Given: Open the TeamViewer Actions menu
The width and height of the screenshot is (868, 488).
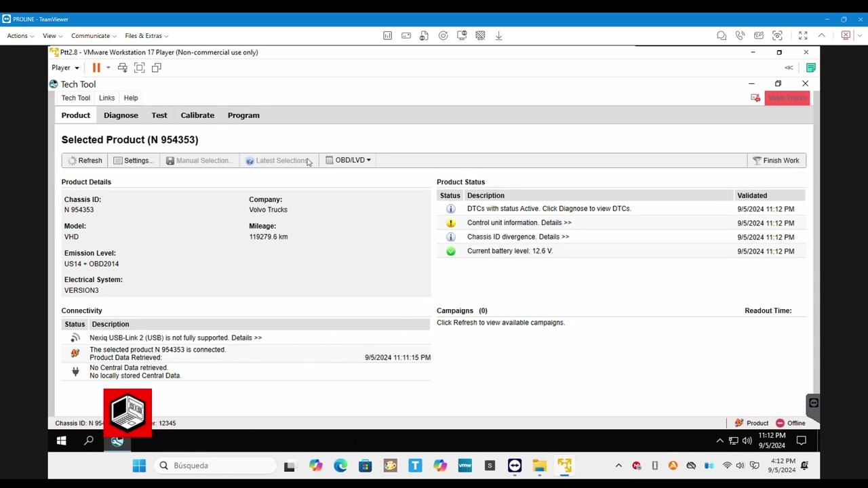Looking at the screenshot, I should point(20,36).
